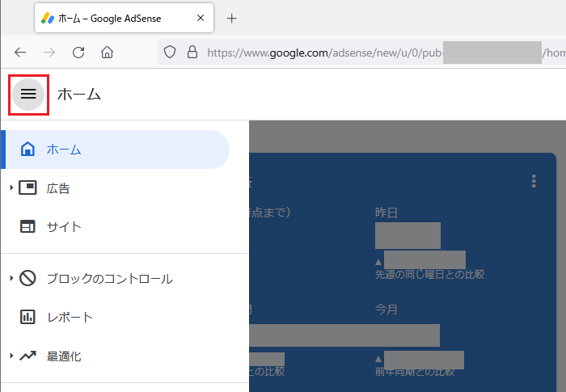
Task: Open the shield tracking protection panel
Action: (x=170, y=53)
